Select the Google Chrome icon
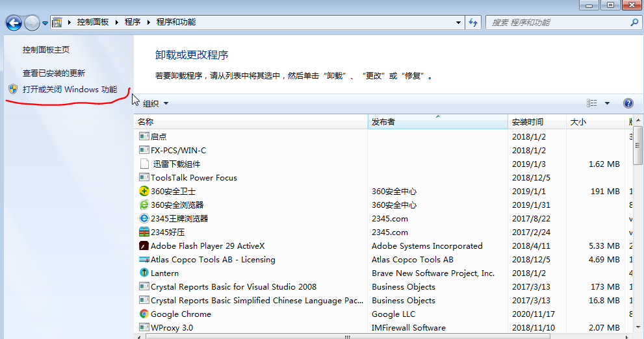This screenshot has height=339, width=644. (144, 314)
